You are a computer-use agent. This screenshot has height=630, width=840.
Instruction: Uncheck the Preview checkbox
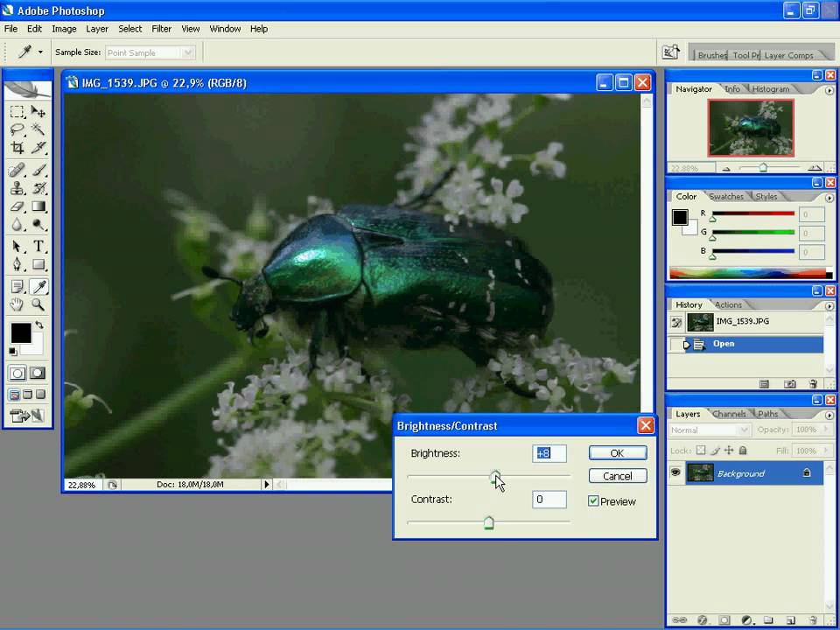pyautogui.click(x=593, y=501)
